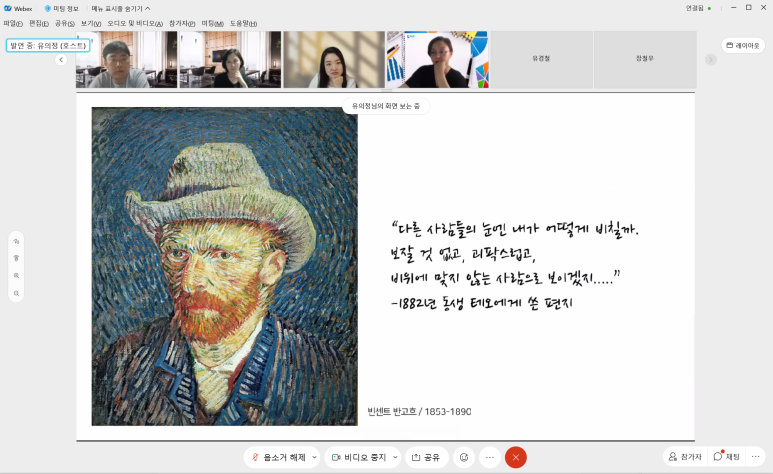The image size is (773, 474).
Task: Open the 공유(S) menu
Action: (x=65, y=23)
